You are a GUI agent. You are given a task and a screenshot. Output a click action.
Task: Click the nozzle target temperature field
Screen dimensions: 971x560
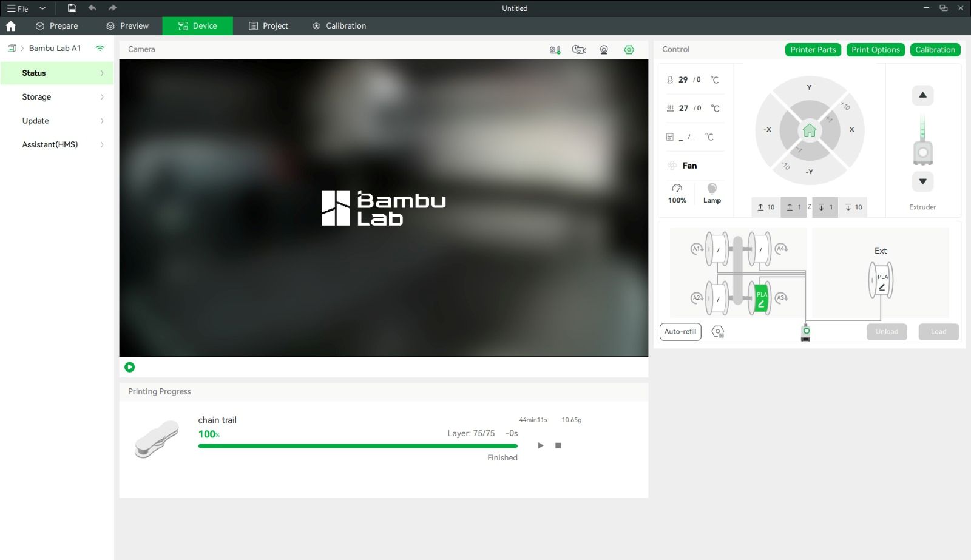point(697,80)
